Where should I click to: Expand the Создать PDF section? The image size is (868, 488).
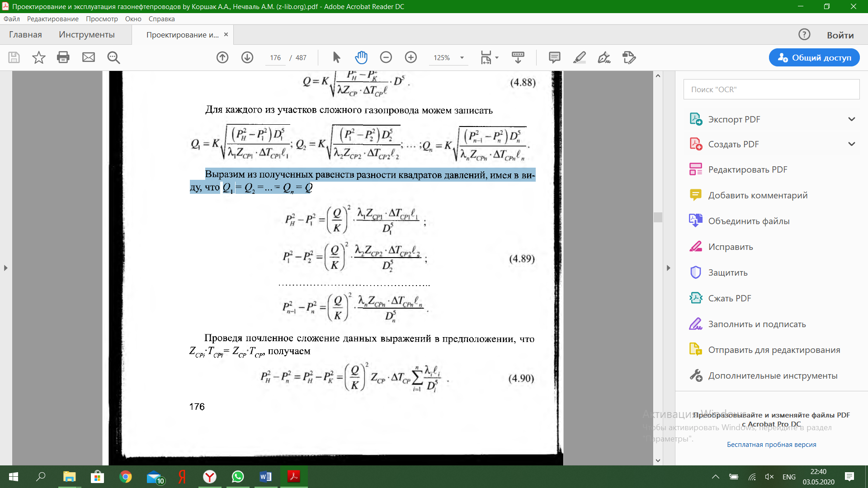(x=851, y=144)
